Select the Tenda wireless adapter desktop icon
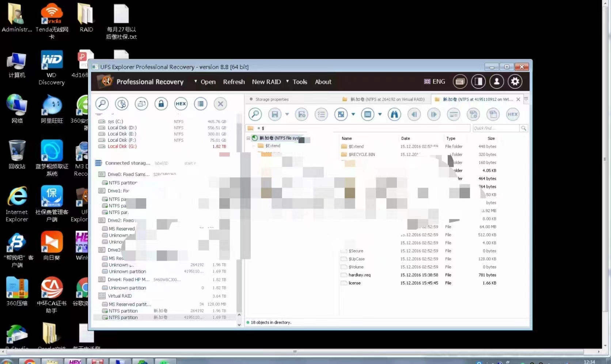 52,21
